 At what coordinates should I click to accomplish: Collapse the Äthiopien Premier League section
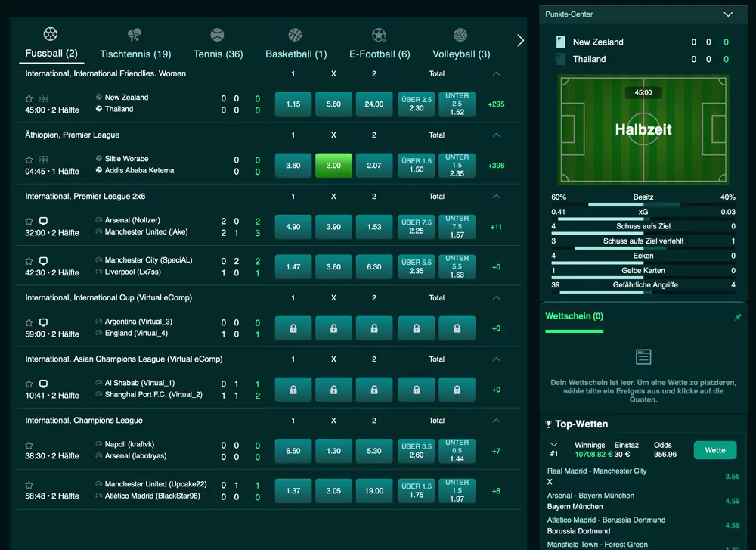coord(496,135)
